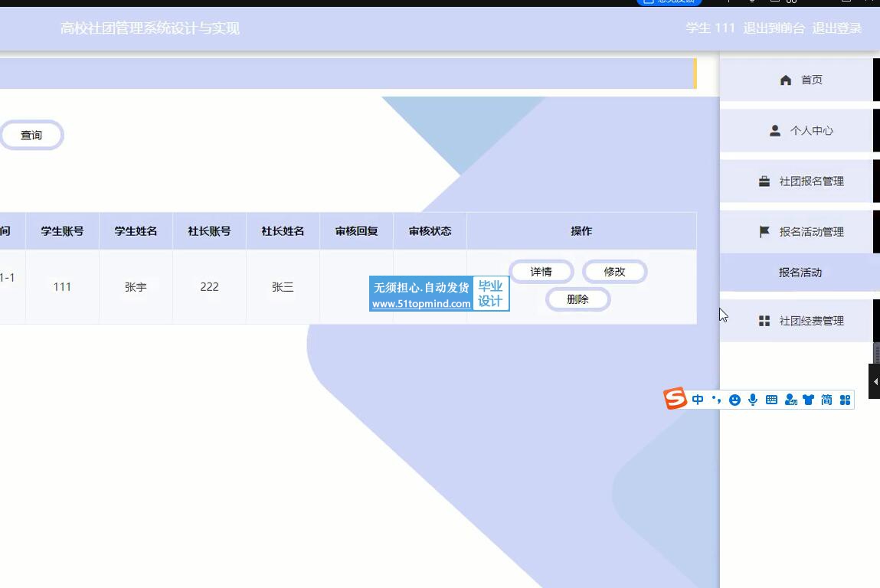Open the emoji panel in the Sogou toolbar

point(734,400)
